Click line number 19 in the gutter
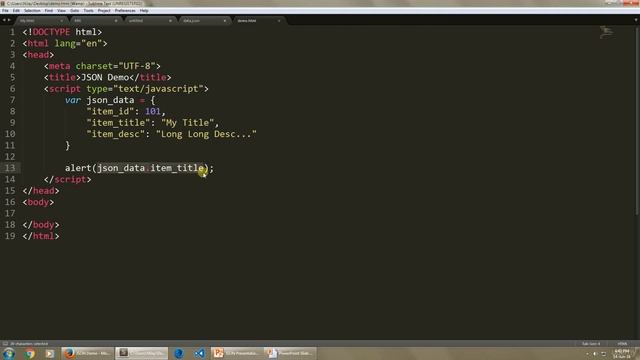The height and width of the screenshot is (360, 640). click(10, 236)
